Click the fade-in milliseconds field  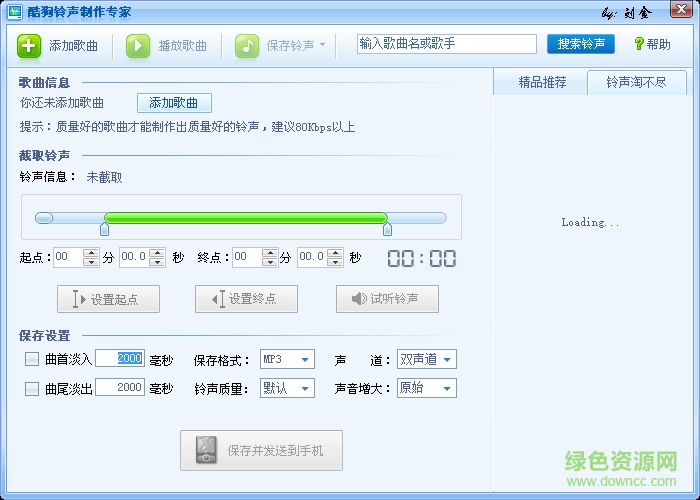(120, 358)
